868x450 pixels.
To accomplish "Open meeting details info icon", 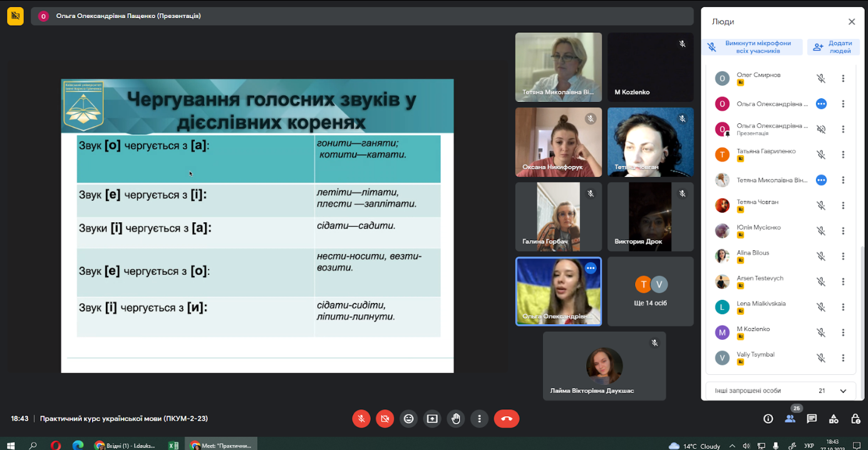I will (x=768, y=419).
